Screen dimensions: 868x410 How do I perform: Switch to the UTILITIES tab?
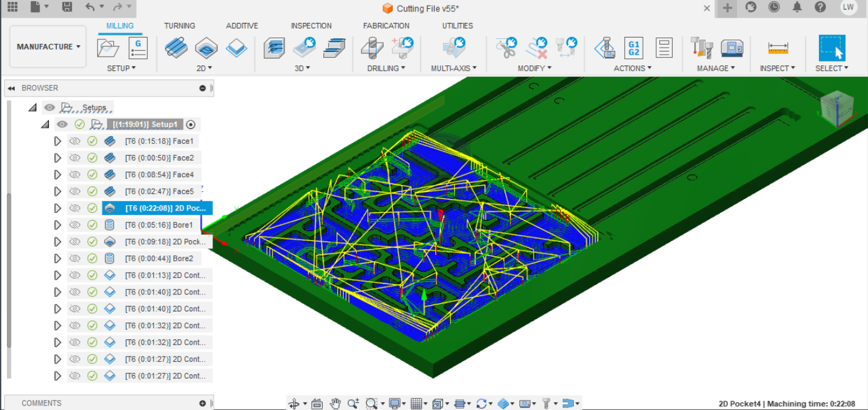tap(458, 26)
